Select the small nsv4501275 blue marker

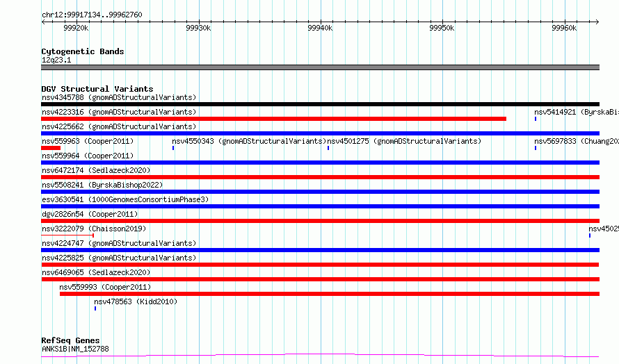pos(328,148)
